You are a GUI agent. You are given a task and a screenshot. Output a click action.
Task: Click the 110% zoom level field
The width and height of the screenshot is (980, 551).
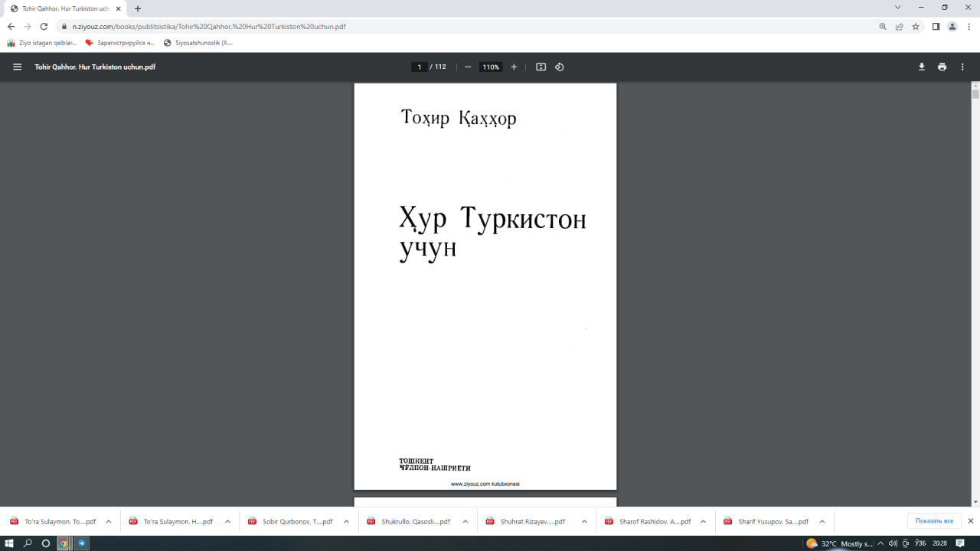(491, 67)
